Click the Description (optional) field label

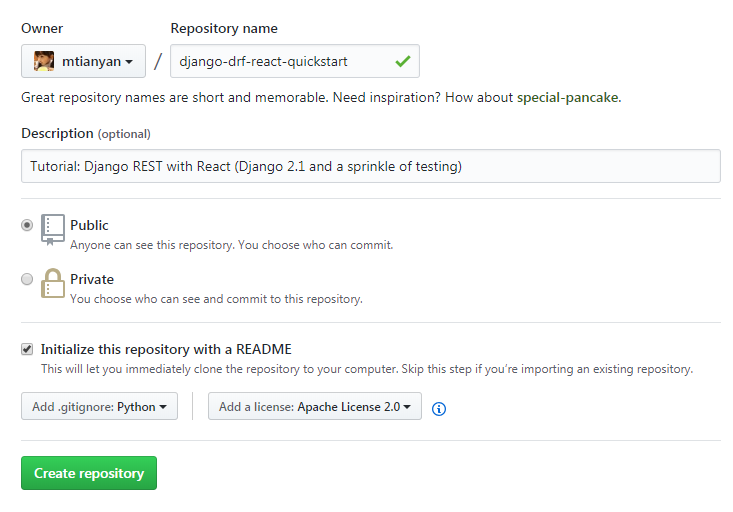click(x=86, y=133)
